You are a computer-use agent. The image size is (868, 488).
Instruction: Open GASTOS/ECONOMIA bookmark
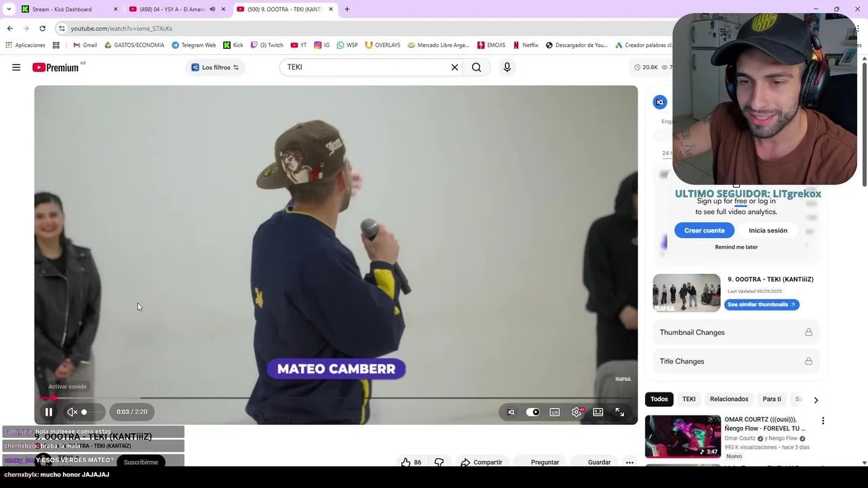coord(134,45)
